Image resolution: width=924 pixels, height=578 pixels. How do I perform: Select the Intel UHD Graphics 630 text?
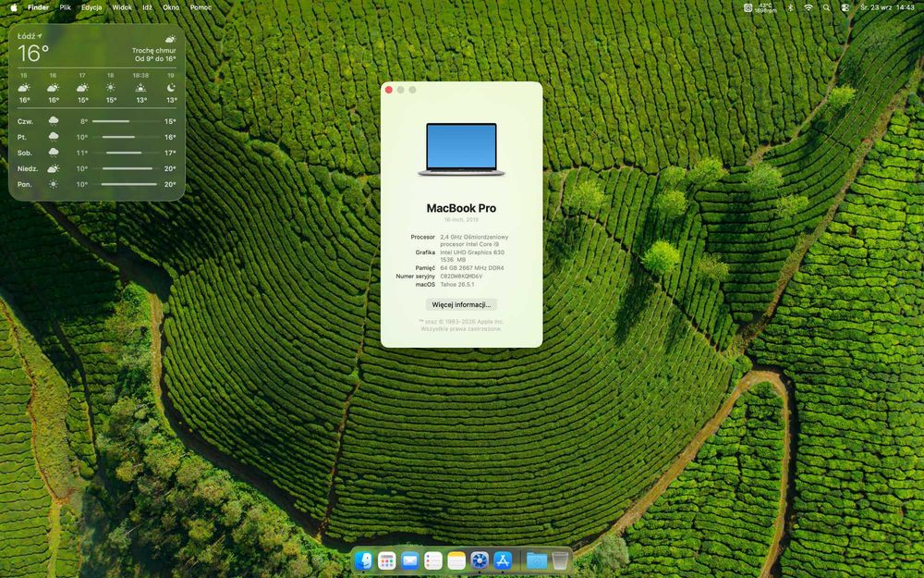pos(472,252)
